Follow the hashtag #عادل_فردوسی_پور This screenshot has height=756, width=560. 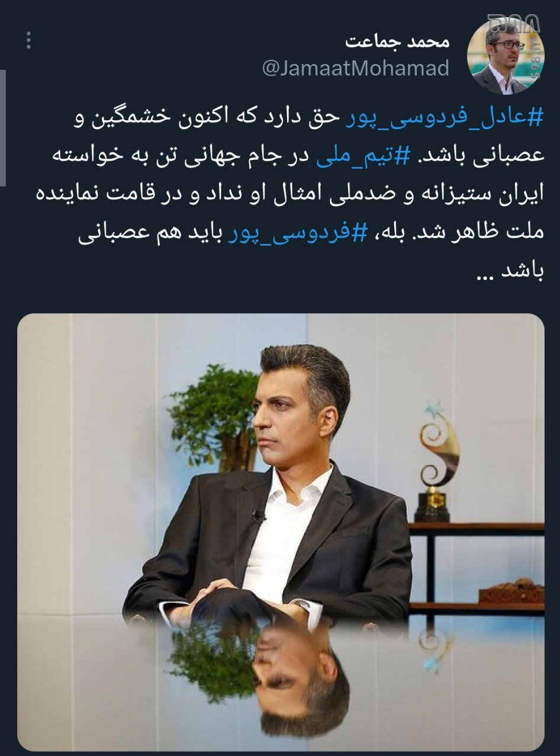point(443,118)
